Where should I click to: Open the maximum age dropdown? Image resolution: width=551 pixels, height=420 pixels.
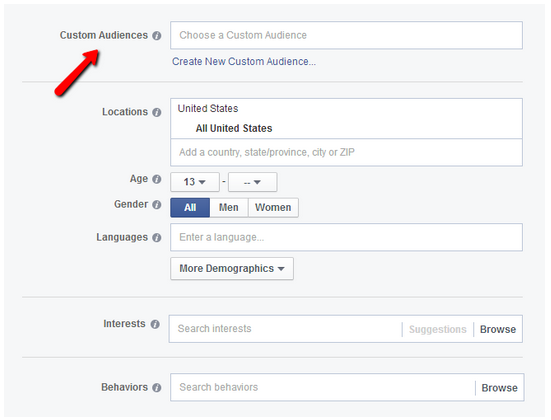253,182
